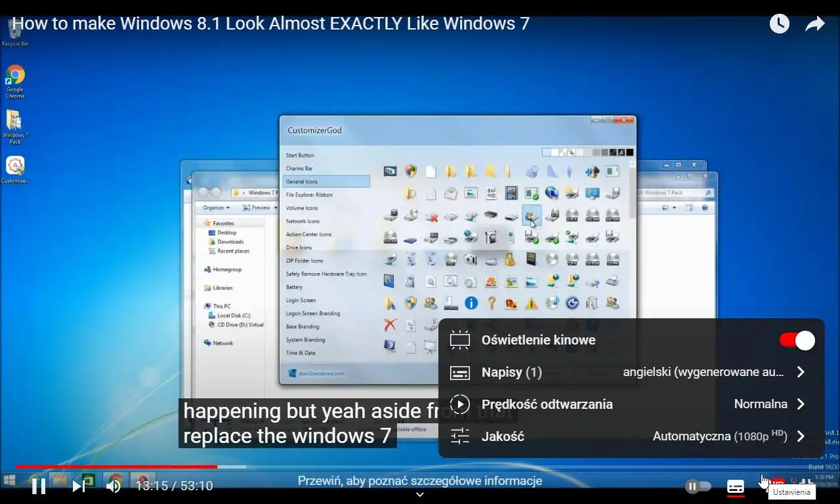Click the digital camera icon in CustomizerGod
This screenshot has width=840, height=504.
[471, 259]
